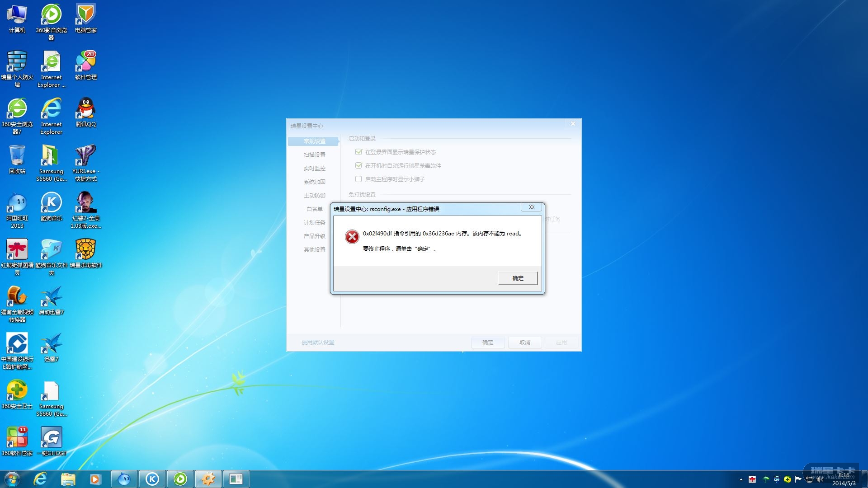Image resolution: width=868 pixels, height=488 pixels.
Task: Toggle 在登录界面显示瑞星保护状态 checkbox
Action: pos(359,152)
